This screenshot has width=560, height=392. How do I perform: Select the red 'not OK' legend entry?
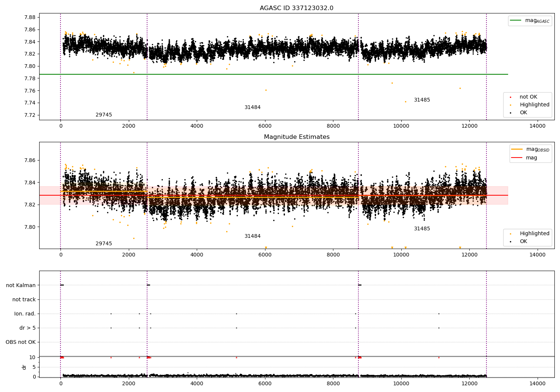[x=528, y=97]
